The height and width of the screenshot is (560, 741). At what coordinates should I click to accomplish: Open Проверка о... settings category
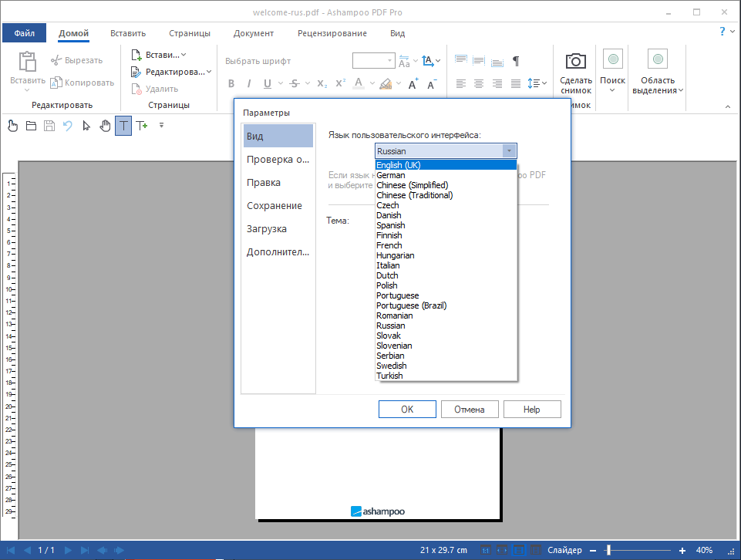tap(278, 160)
